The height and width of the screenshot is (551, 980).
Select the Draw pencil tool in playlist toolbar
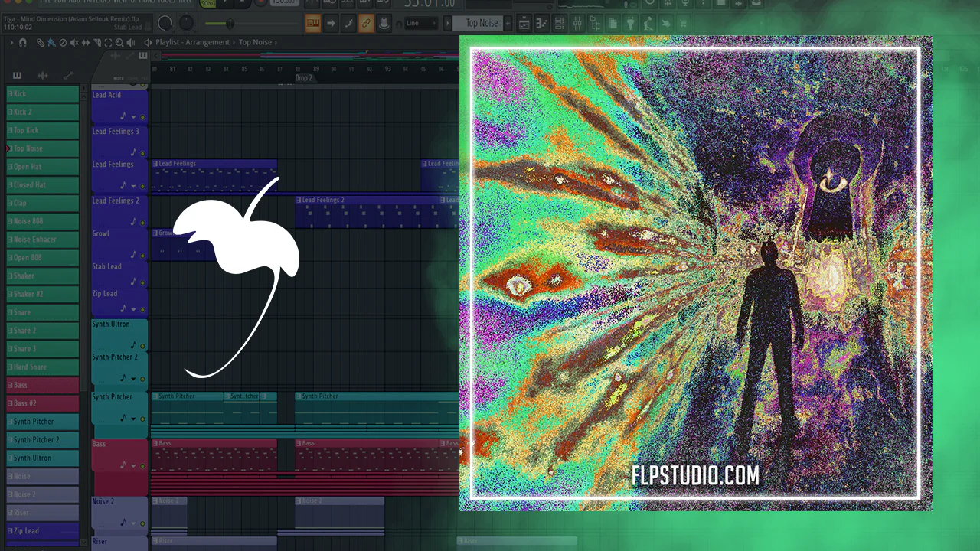[x=40, y=43]
